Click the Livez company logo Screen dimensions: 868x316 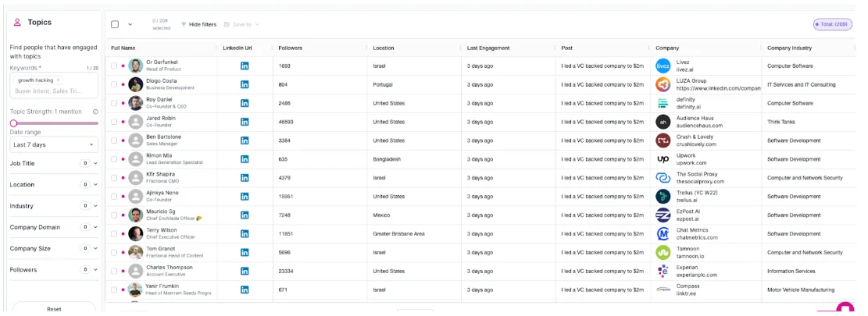pyautogui.click(x=663, y=66)
